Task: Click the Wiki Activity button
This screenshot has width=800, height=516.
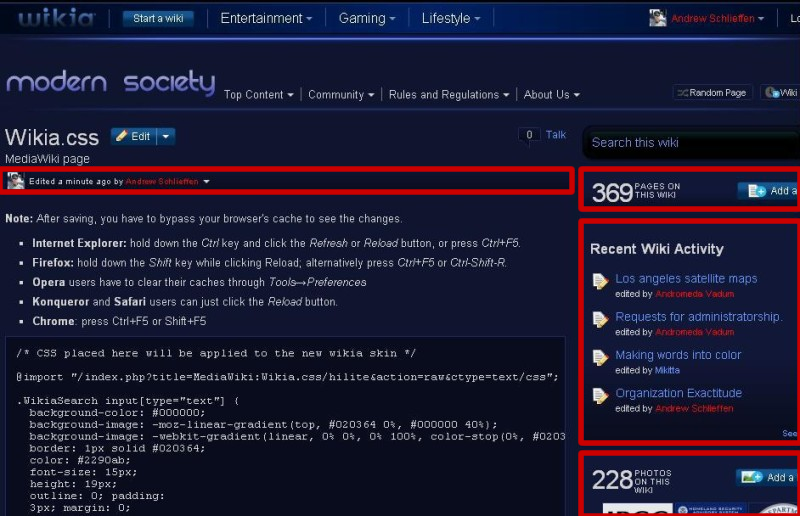Action: pos(781,92)
